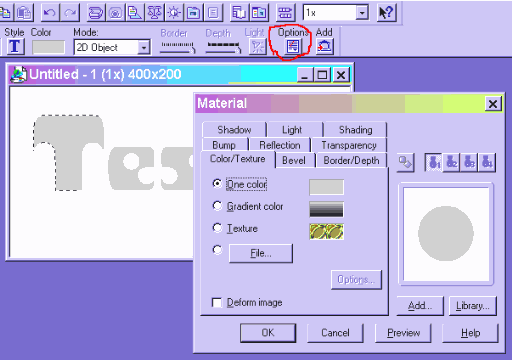
Task: Click the Add object icon
Action: point(324,46)
